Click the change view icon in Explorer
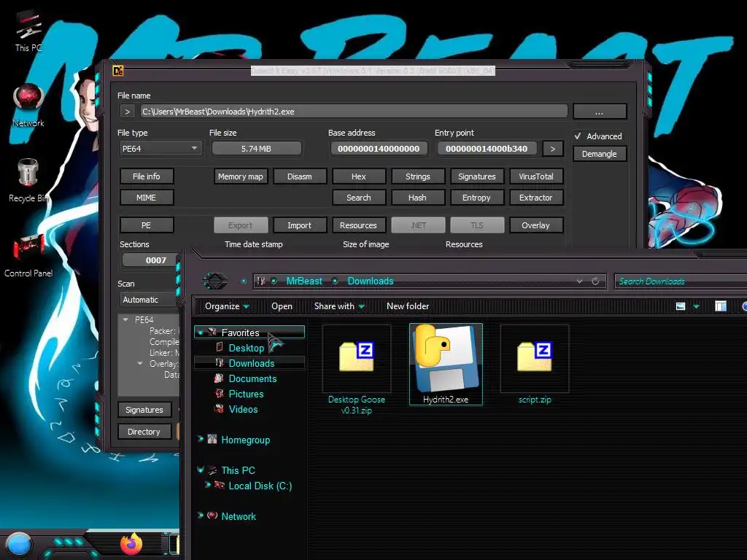This screenshot has height=560, width=747. click(681, 306)
